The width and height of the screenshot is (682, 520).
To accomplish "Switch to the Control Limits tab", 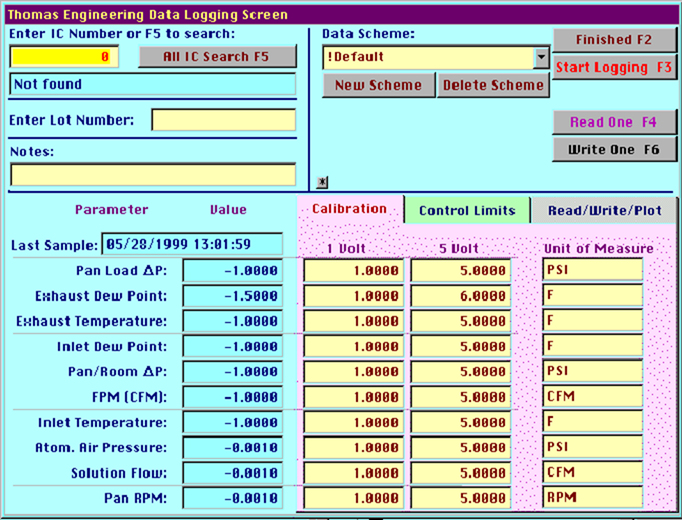I will click(x=467, y=210).
